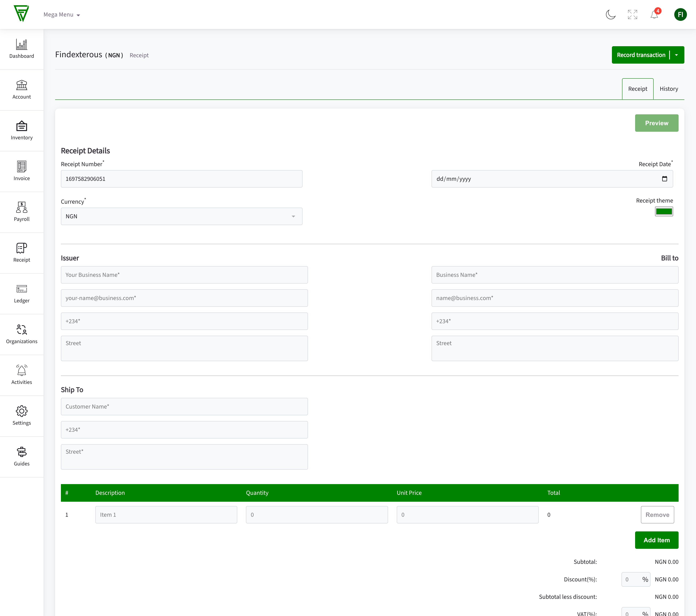Open the Currency NGN dropdown
This screenshot has width=696, height=616.
[181, 217]
